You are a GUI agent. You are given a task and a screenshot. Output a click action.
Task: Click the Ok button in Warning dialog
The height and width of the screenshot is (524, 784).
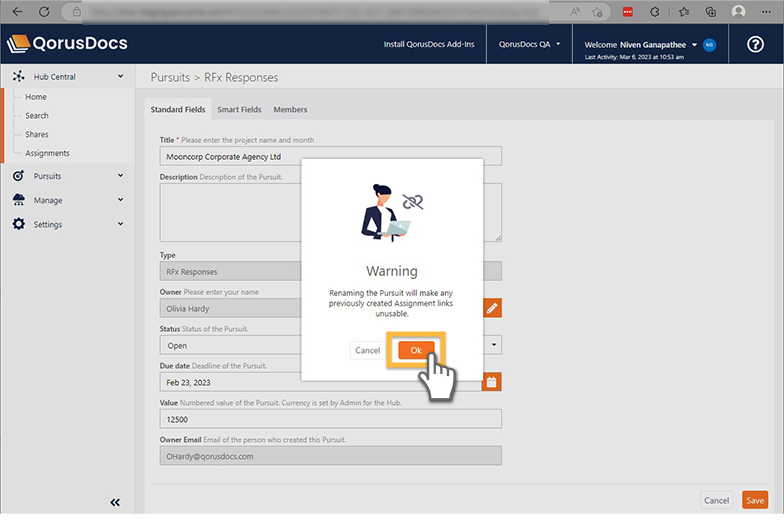click(416, 350)
